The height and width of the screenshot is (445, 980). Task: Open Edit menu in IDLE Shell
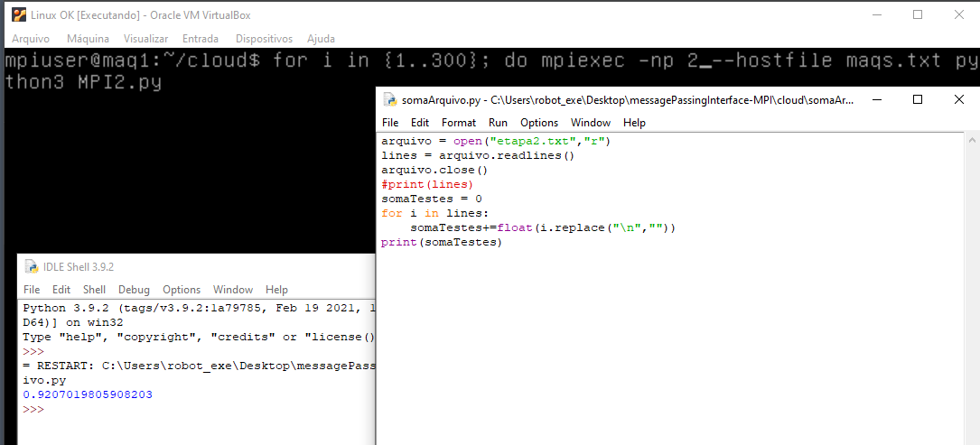(x=61, y=290)
